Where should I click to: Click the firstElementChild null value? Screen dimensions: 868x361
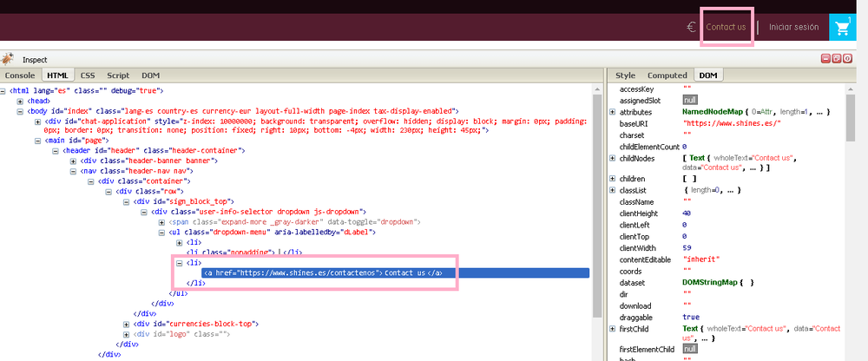click(690, 350)
